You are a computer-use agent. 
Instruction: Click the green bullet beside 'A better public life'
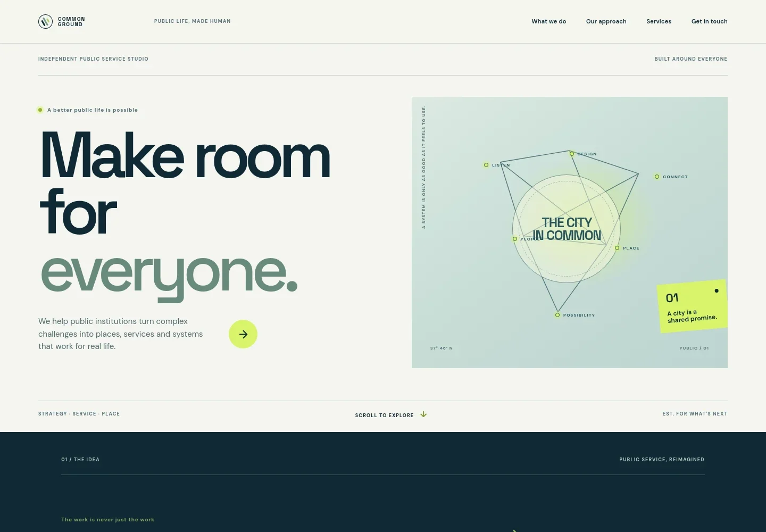40,110
